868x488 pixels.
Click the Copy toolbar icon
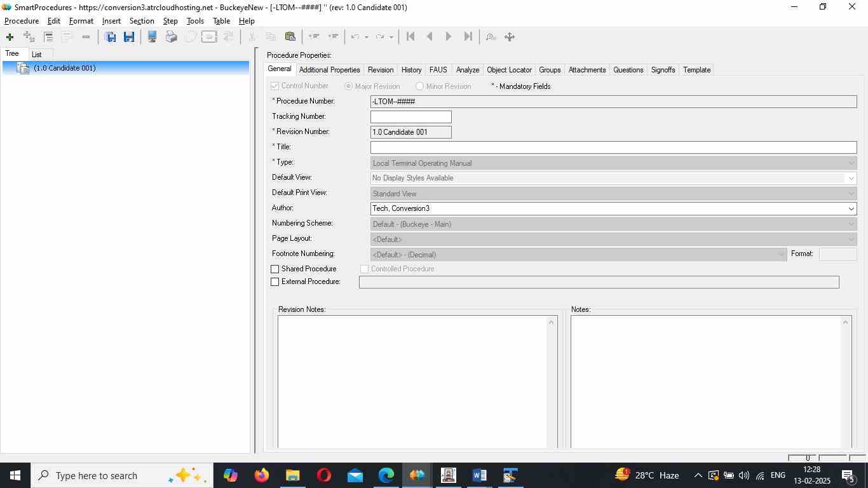tap(271, 37)
